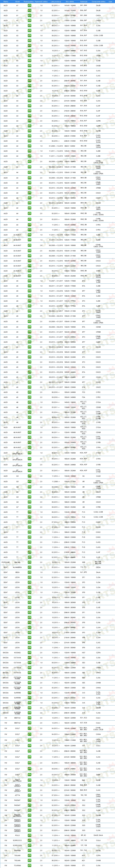Click the 'Opis' column header
The image size is (115, 868).
[110, 2]
